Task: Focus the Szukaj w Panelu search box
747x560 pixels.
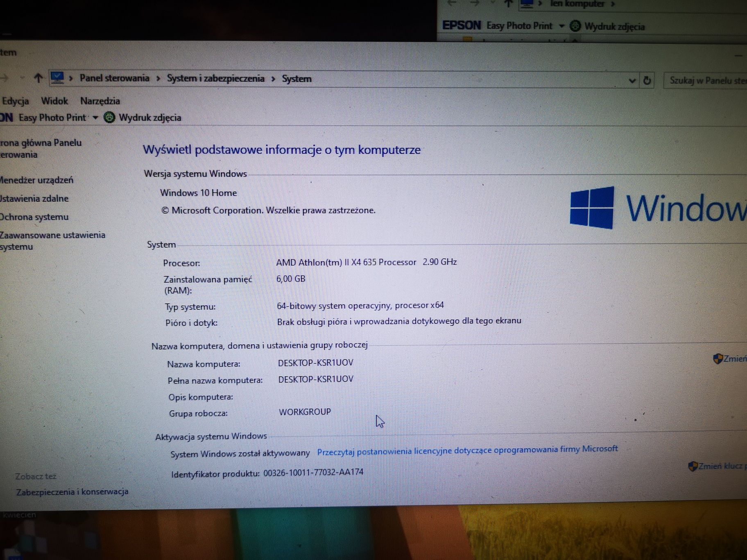Action: (706, 81)
